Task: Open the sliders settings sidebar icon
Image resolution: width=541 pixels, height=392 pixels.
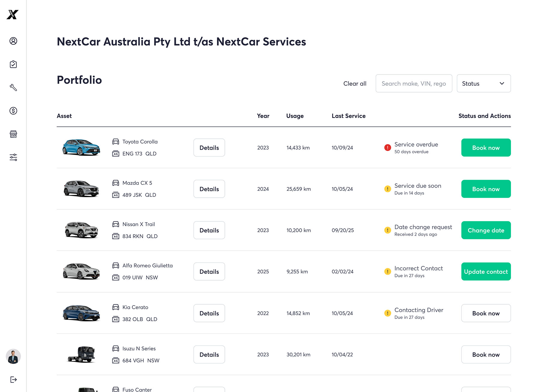Action: 13,157
